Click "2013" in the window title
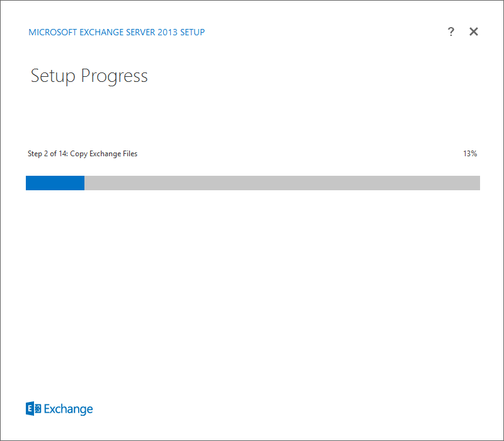This screenshot has height=441, width=504. 168,32
